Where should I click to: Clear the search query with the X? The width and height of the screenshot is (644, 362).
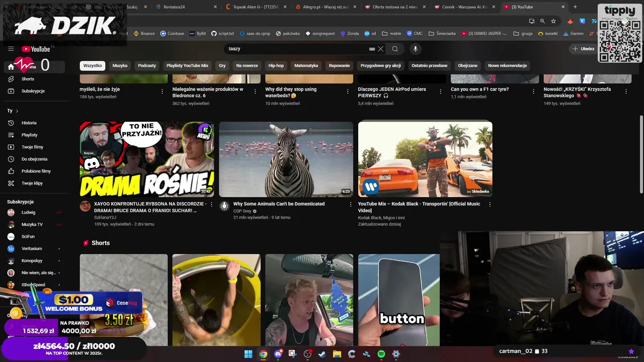click(381, 49)
